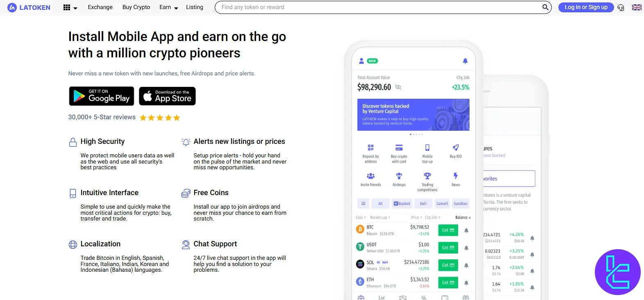Screen dimensions: 644x300
Task: Click the Airdrops parachute icon
Action: [399, 176]
